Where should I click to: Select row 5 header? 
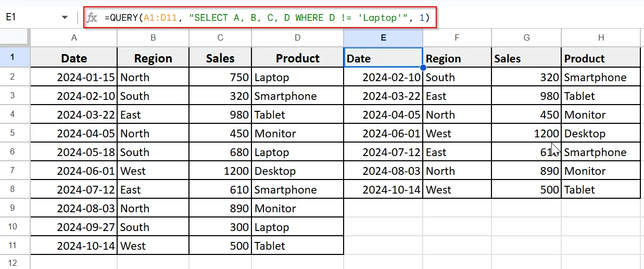pos(15,133)
